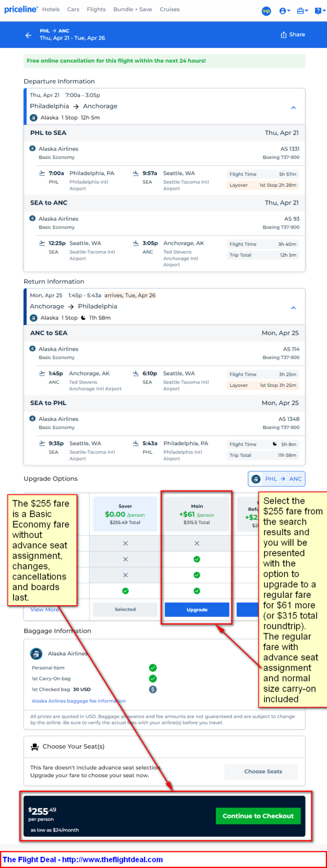The width and height of the screenshot is (327, 868).
Task: Click Alaska logo in departure summary
Action: 34,118
